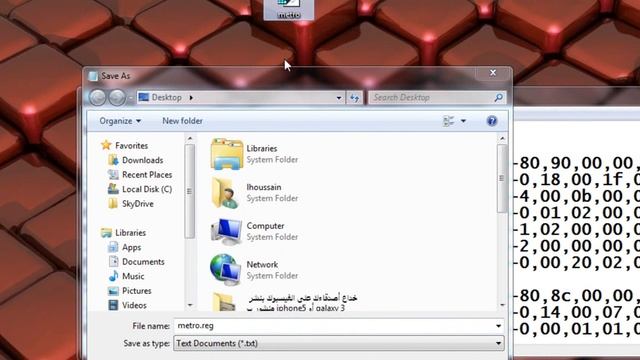Select the Local Disk (C) label
The width and height of the screenshot is (640, 360).
pyautogui.click(x=147, y=189)
